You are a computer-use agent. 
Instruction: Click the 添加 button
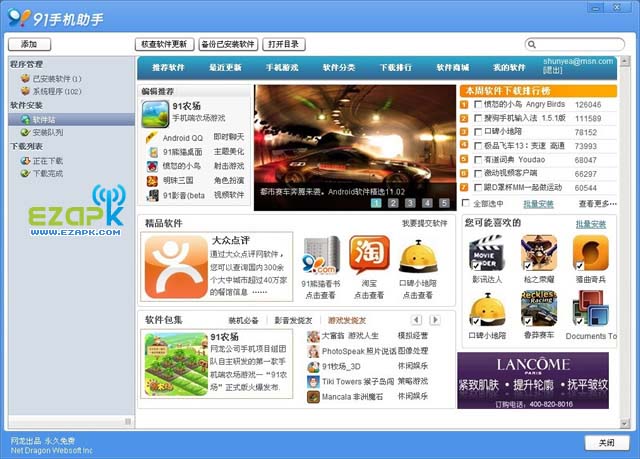pos(29,44)
